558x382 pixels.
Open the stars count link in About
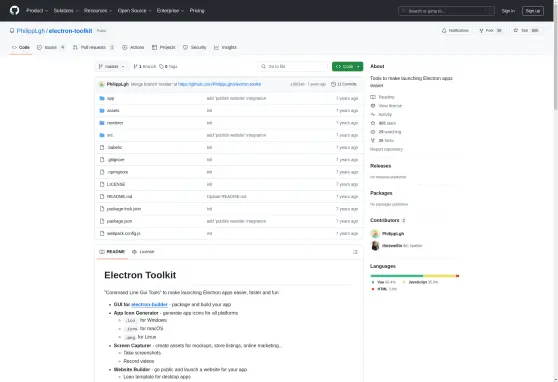point(383,123)
